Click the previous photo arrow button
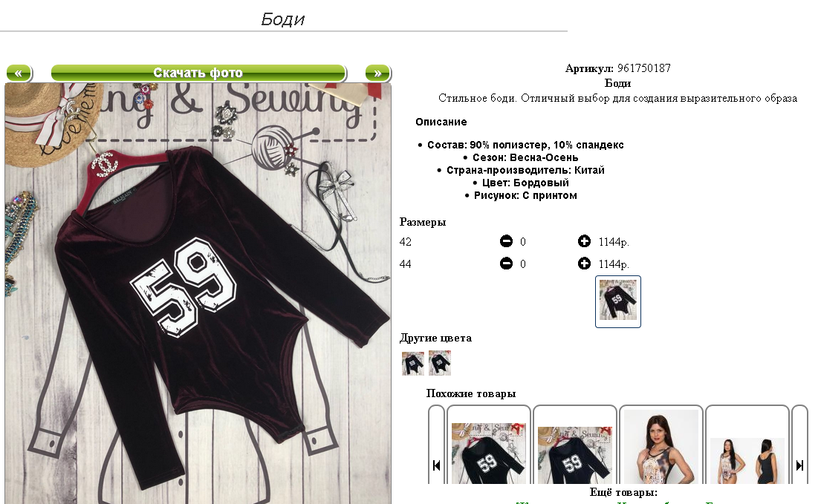 [x=19, y=73]
